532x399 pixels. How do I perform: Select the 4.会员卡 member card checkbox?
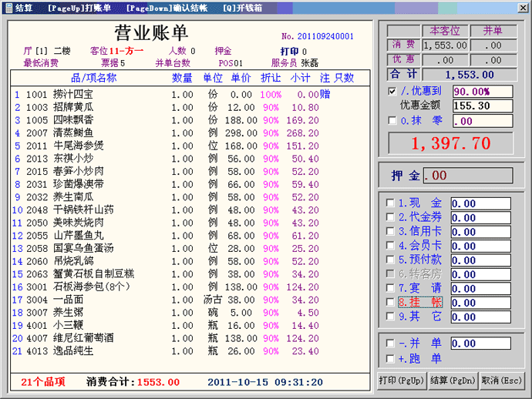pos(392,246)
